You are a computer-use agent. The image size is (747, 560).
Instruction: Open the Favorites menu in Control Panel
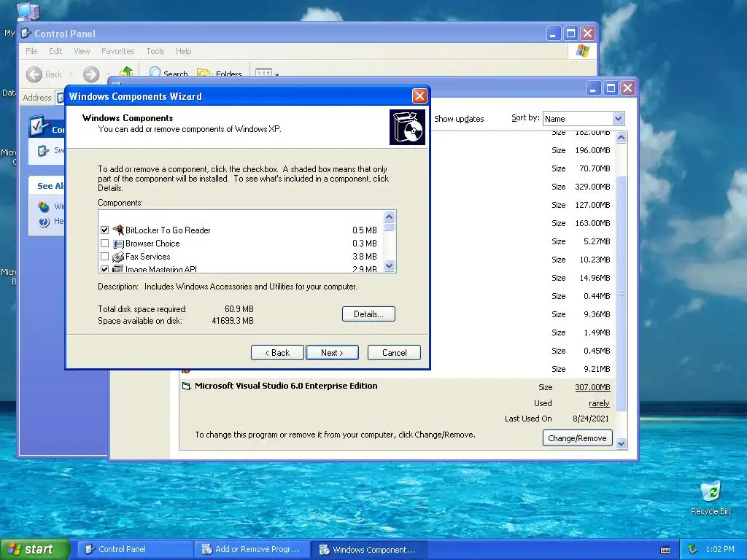[x=117, y=51]
